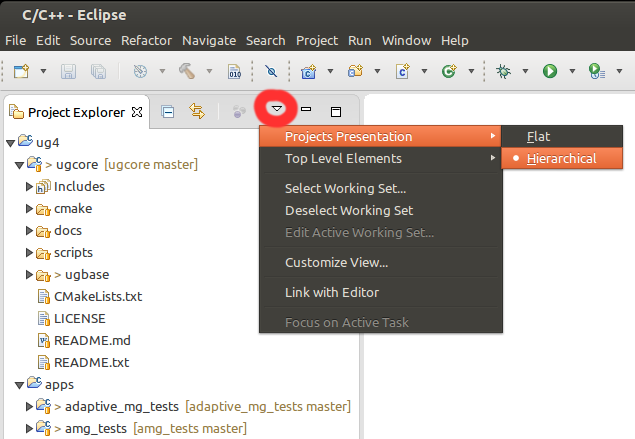635x439 pixels.
Task: Open the File menu
Action: pos(15,40)
